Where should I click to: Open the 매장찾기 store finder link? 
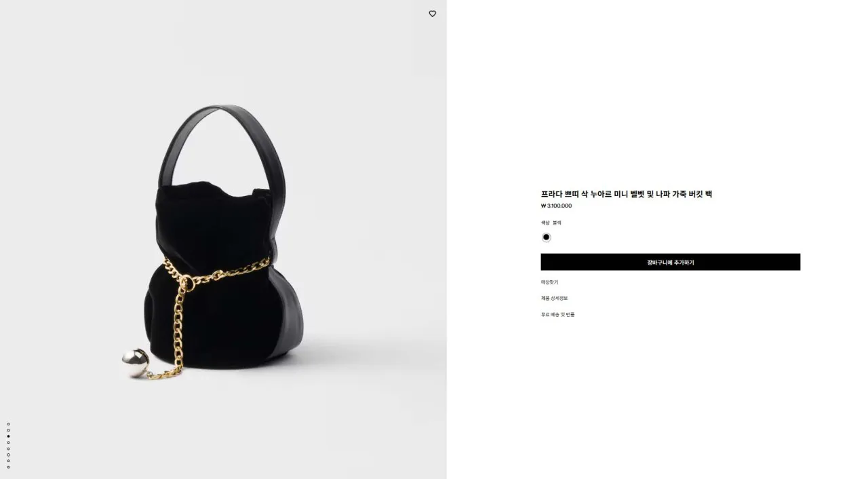pyautogui.click(x=549, y=282)
